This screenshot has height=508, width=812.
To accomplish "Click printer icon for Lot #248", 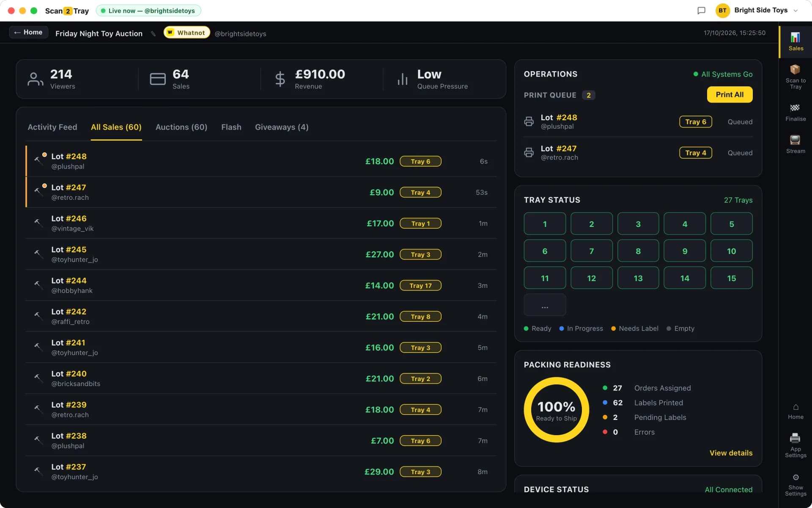I will 529,121.
